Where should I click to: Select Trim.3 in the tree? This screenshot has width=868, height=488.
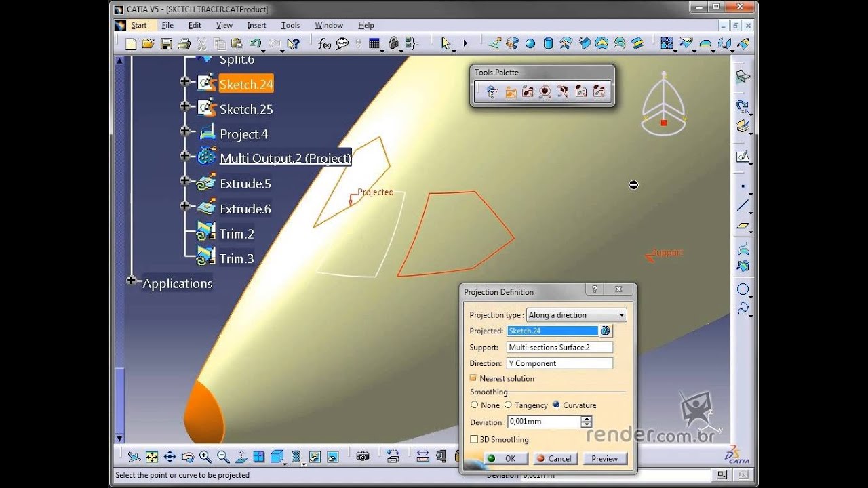[x=236, y=258]
